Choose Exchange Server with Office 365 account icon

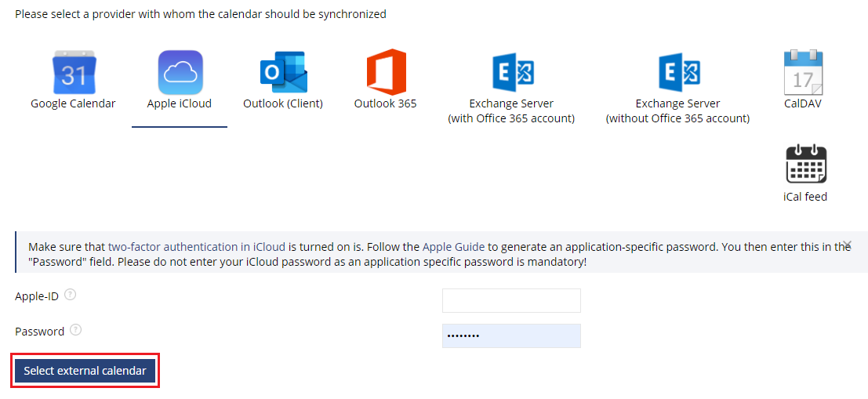click(x=512, y=72)
